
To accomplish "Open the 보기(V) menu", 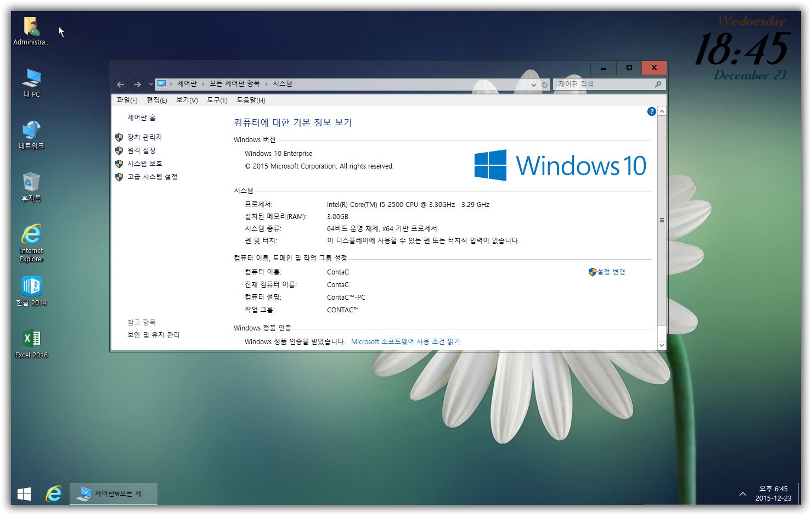I will click(187, 100).
